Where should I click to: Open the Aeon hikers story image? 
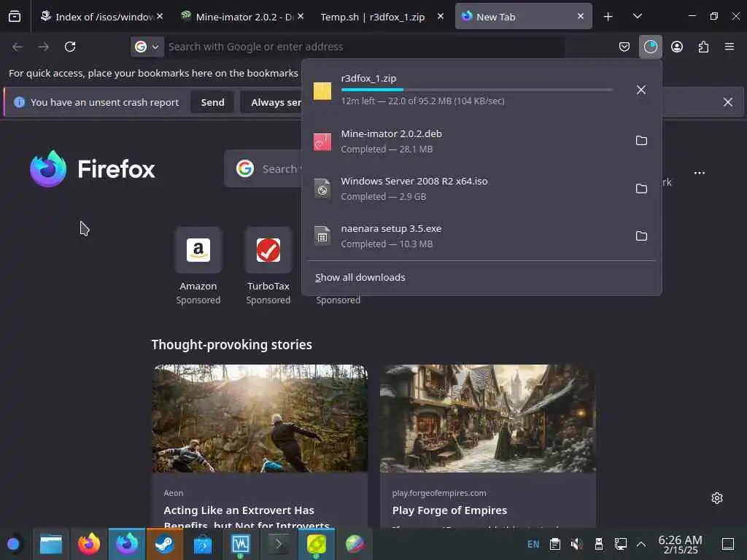[x=260, y=419]
